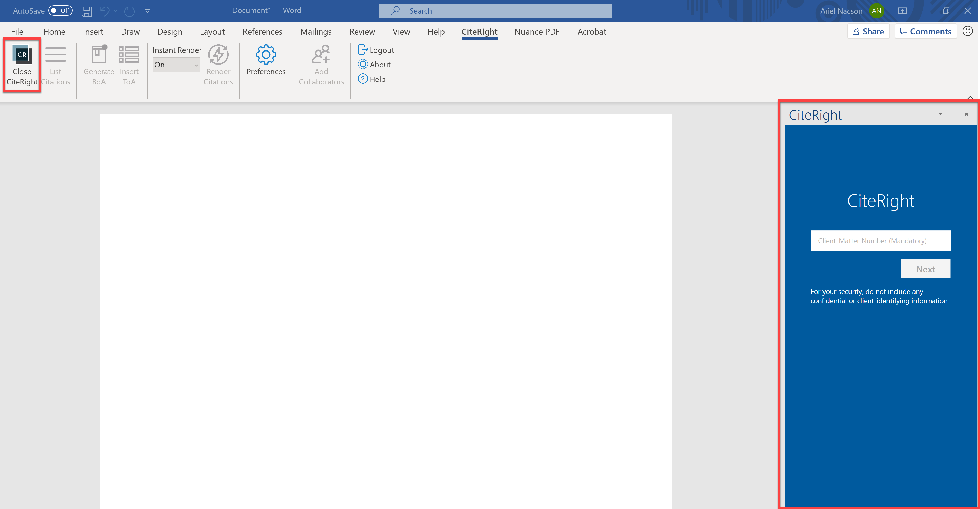This screenshot has width=980, height=509.
Task: Select the CiteRight ribbon tab
Action: [x=479, y=32]
